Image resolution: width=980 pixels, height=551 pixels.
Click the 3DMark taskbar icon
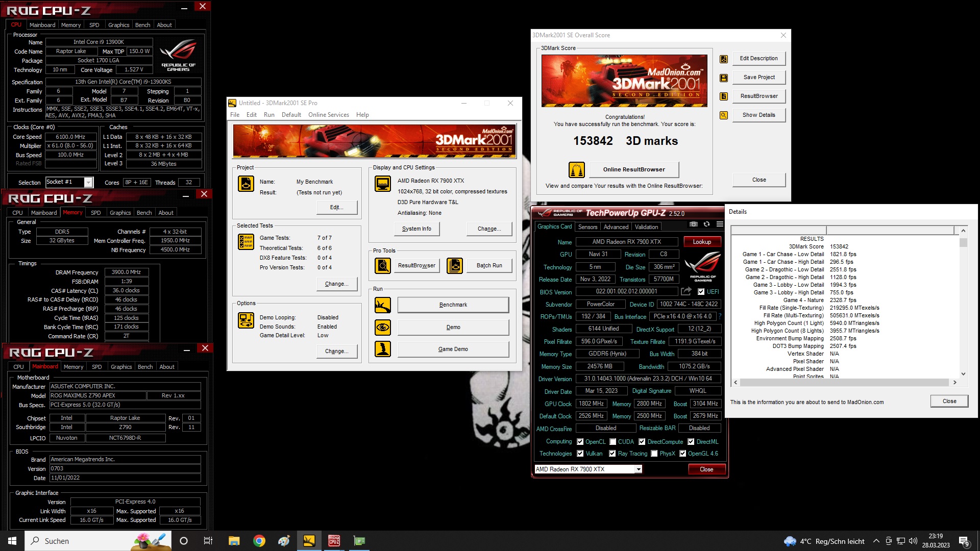coord(309,541)
